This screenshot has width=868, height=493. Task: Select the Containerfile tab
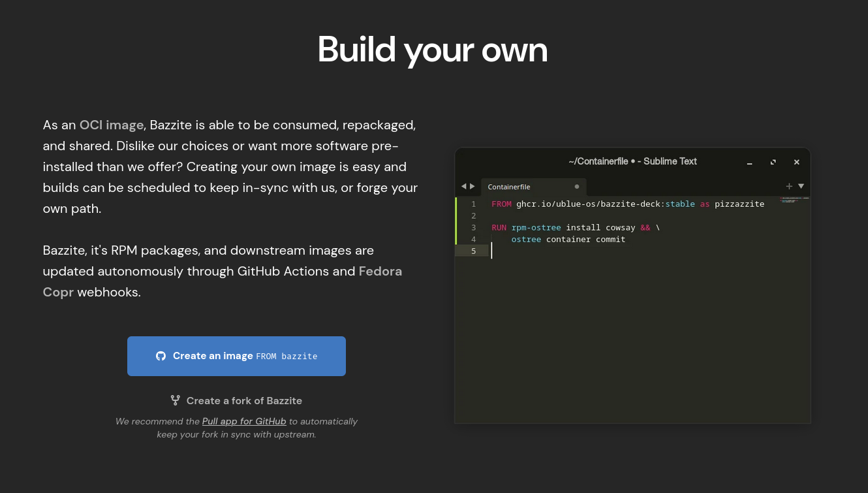[x=534, y=187]
